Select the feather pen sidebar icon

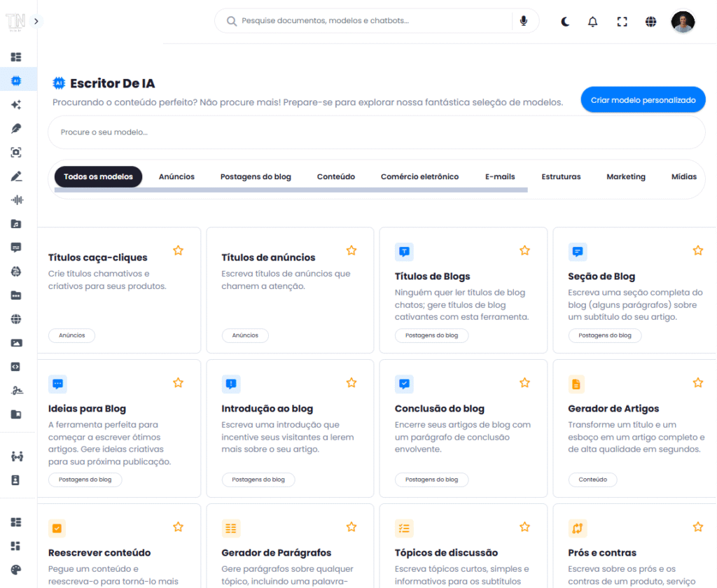point(16,129)
